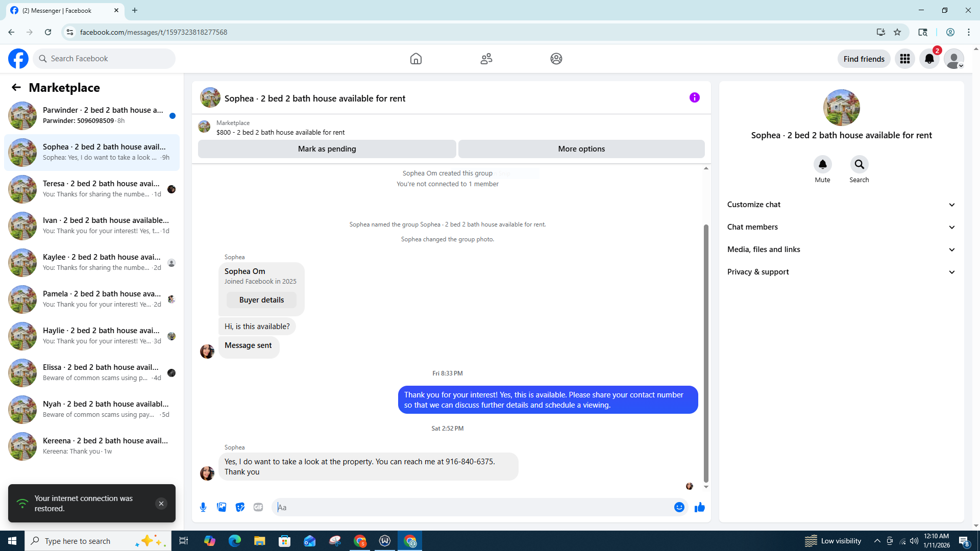Screen dimensions: 980x551
Task: Click the message input field
Action: [x=472, y=507]
